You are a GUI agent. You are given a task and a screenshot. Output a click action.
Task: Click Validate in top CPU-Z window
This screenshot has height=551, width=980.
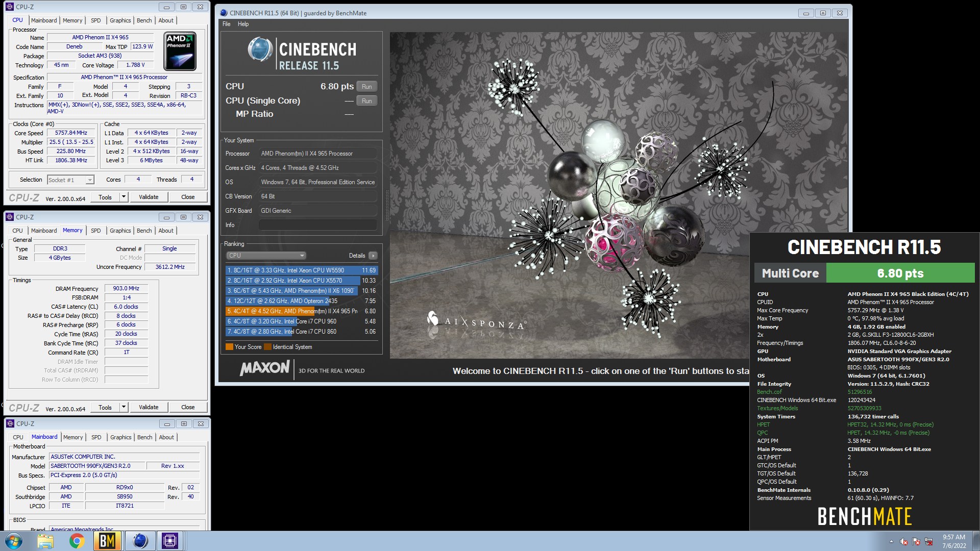[x=149, y=197]
